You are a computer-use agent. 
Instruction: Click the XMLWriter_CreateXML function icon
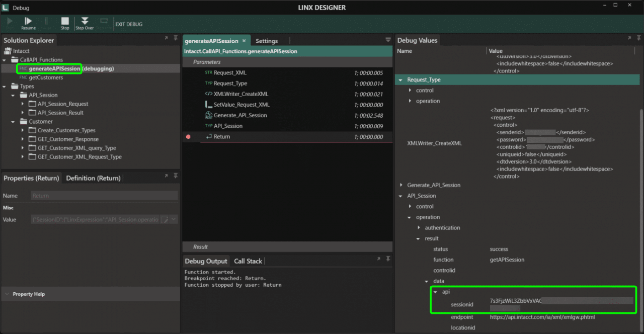pyautogui.click(x=208, y=94)
